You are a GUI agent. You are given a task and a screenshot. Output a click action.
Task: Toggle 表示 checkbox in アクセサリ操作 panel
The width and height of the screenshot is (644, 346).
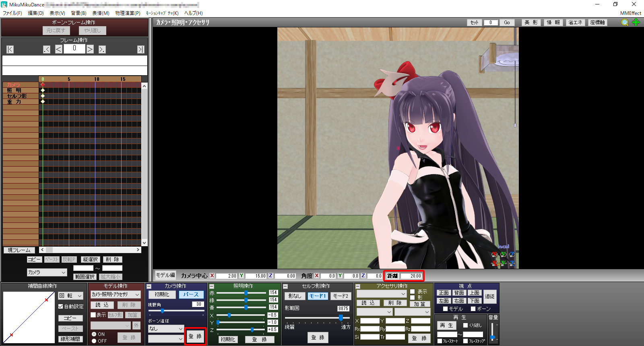(412, 292)
